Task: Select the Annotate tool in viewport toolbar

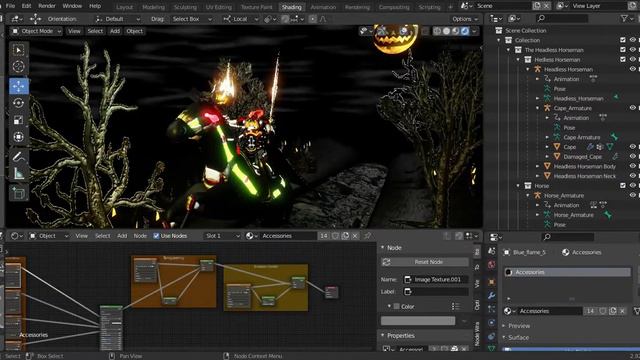Action: tap(18, 157)
